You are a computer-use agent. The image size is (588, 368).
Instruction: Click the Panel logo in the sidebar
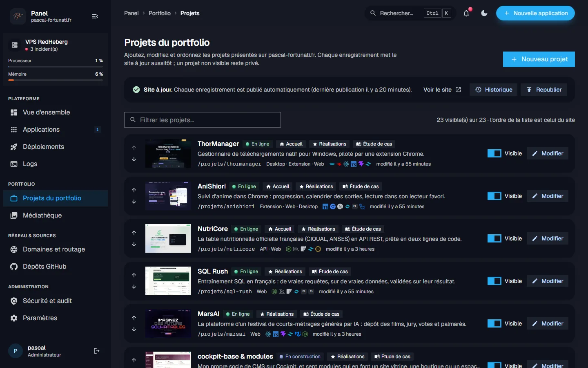[18, 16]
